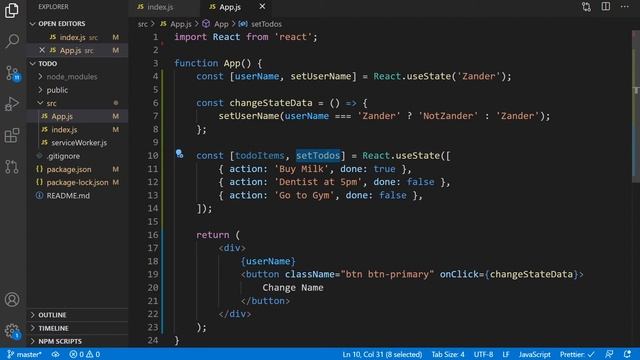Image resolution: width=640 pixels, height=360 pixels.
Task: Open the errors and warnings count
Action: point(84,354)
